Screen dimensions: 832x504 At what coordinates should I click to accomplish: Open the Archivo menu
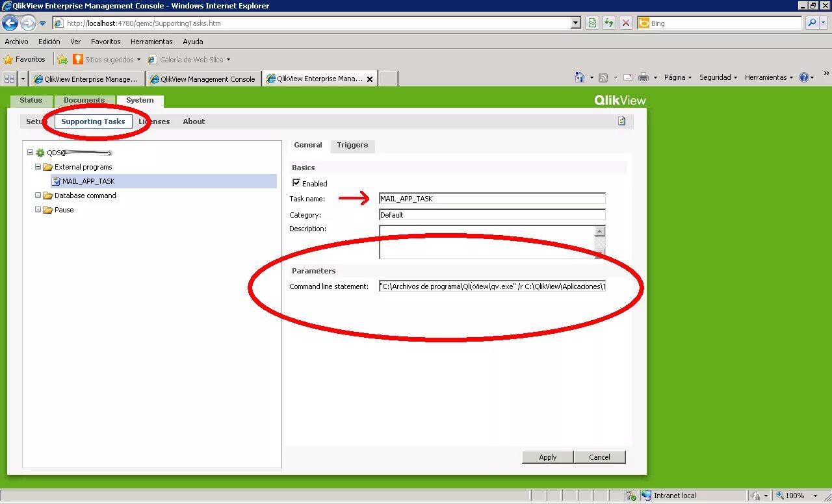17,42
